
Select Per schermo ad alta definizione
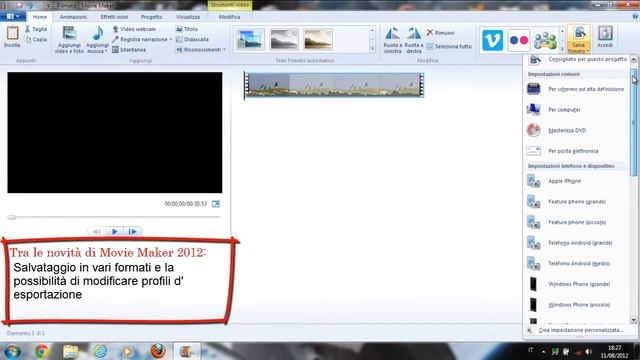pyautogui.click(x=576, y=89)
